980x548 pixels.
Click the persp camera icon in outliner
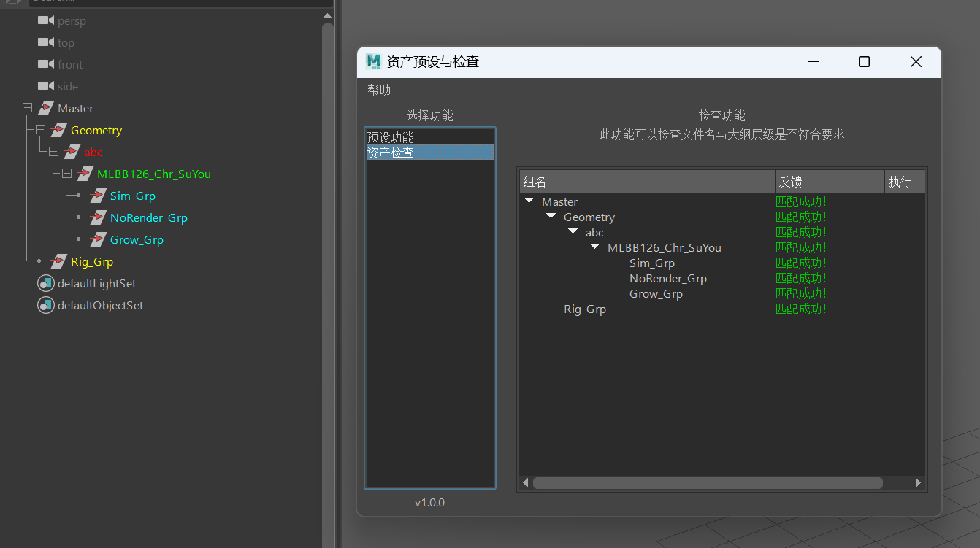pos(46,21)
